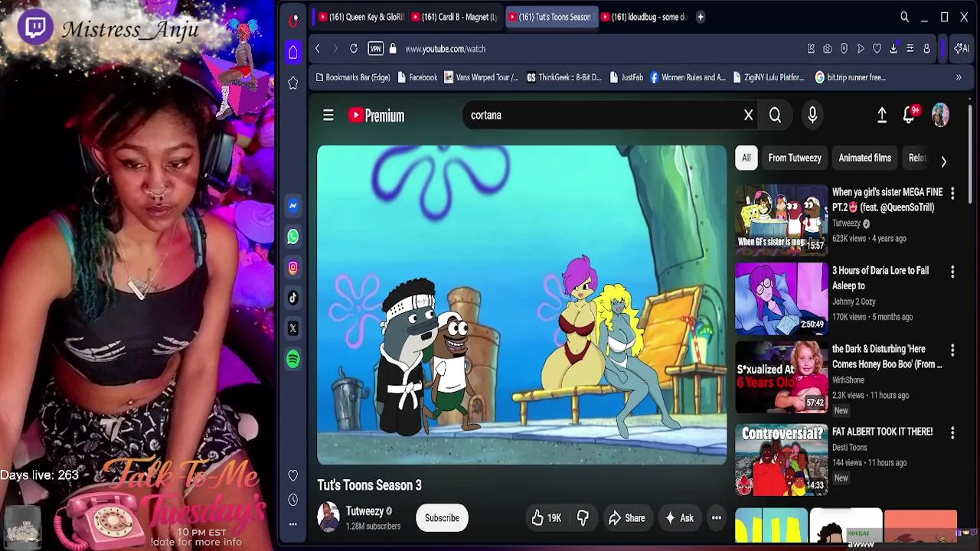Open Women Rules and A... bookmark
Image resolution: width=980 pixels, height=551 pixels.
(688, 77)
